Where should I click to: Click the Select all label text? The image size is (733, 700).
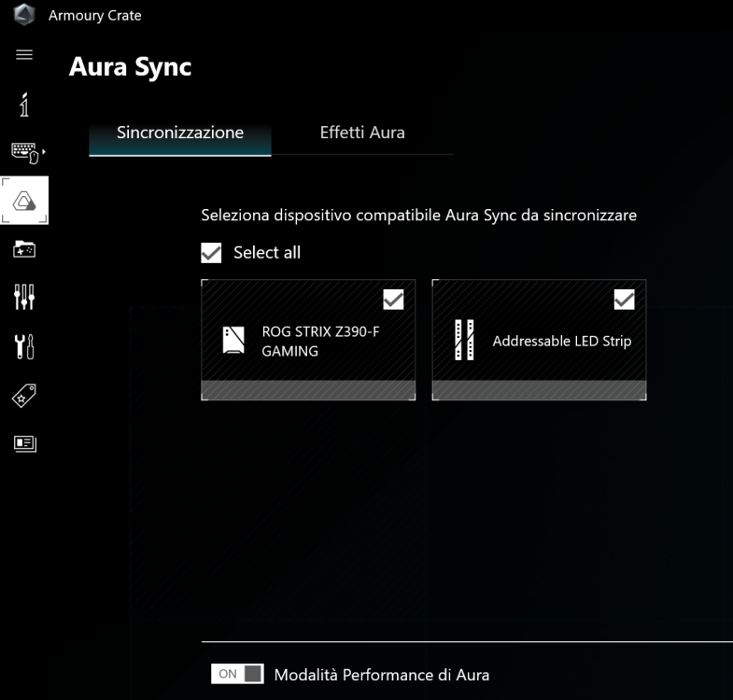(x=267, y=253)
